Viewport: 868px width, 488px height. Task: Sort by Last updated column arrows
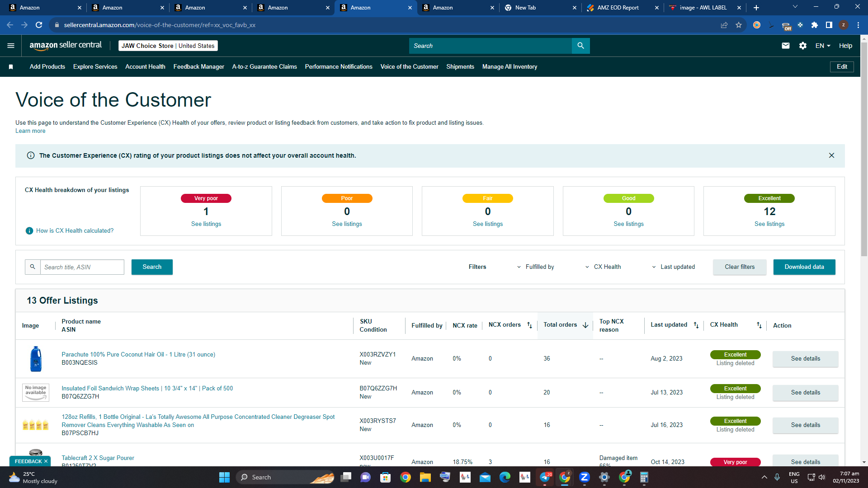point(696,325)
